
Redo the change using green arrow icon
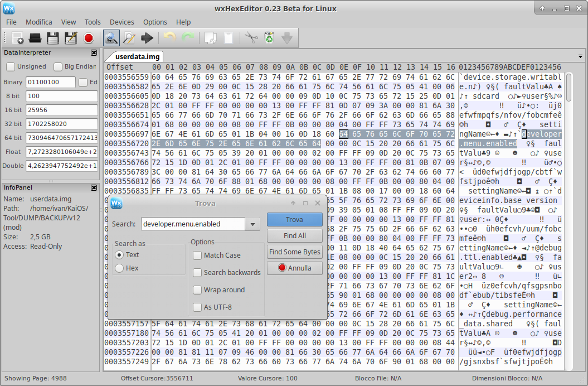188,38
